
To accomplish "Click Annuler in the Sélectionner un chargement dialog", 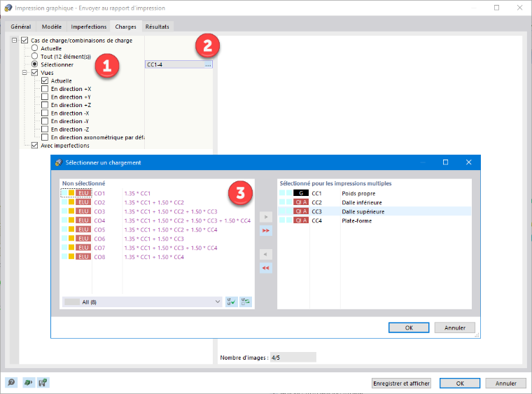I will click(x=454, y=328).
